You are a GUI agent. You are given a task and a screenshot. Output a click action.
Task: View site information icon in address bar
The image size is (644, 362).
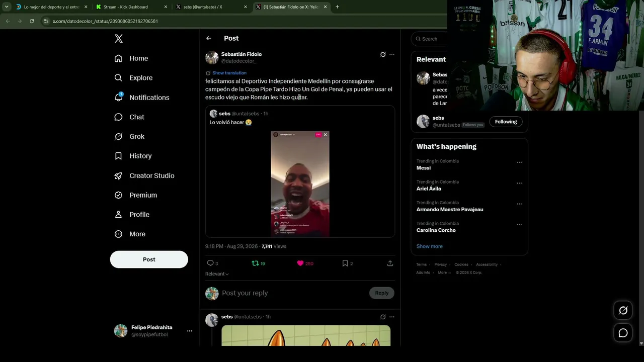[x=46, y=21]
